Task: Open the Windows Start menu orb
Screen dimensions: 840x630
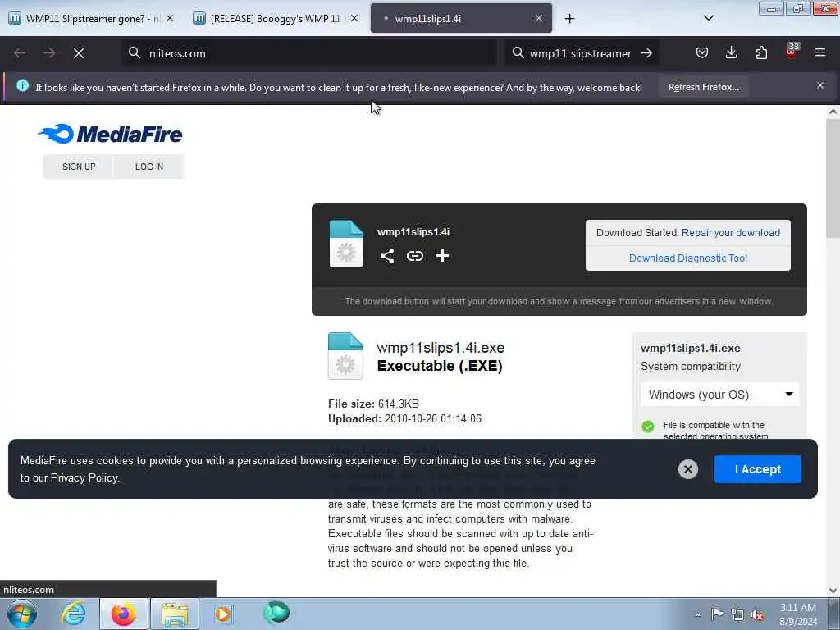Action: pos(22,614)
